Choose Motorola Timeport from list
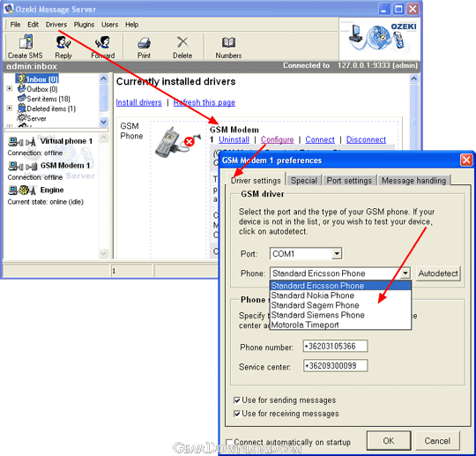Screen dimensions: 476x456 [x=340, y=325]
